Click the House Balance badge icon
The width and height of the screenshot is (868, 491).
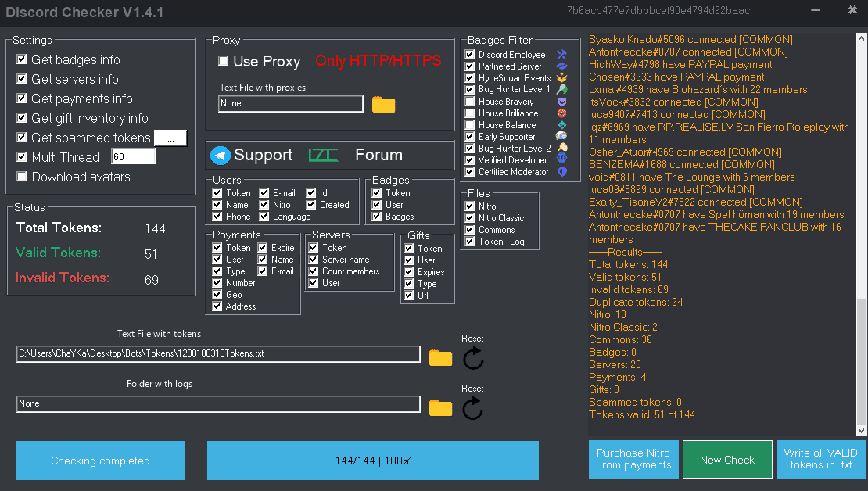[x=562, y=124]
